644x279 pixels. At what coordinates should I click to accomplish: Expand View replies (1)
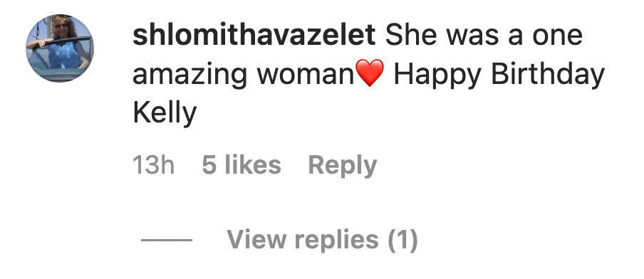coord(323,239)
